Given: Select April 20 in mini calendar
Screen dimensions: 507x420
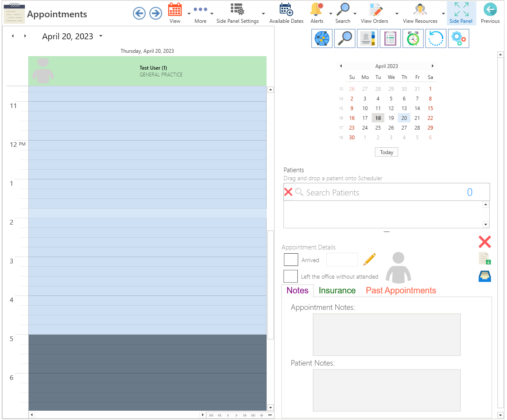Looking at the screenshot, I should [404, 118].
